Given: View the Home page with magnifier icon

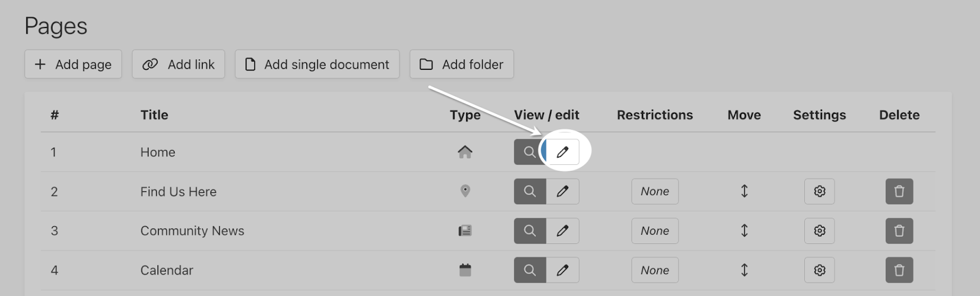Looking at the screenshot, I should click(x=529, y=152).
